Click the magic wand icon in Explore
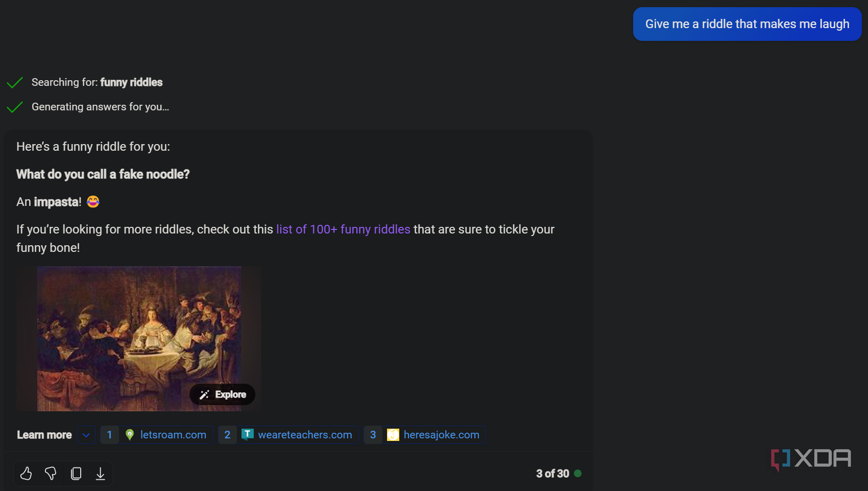Image resolution: width=868 pixels, height=491 pixels. point(204,394)
